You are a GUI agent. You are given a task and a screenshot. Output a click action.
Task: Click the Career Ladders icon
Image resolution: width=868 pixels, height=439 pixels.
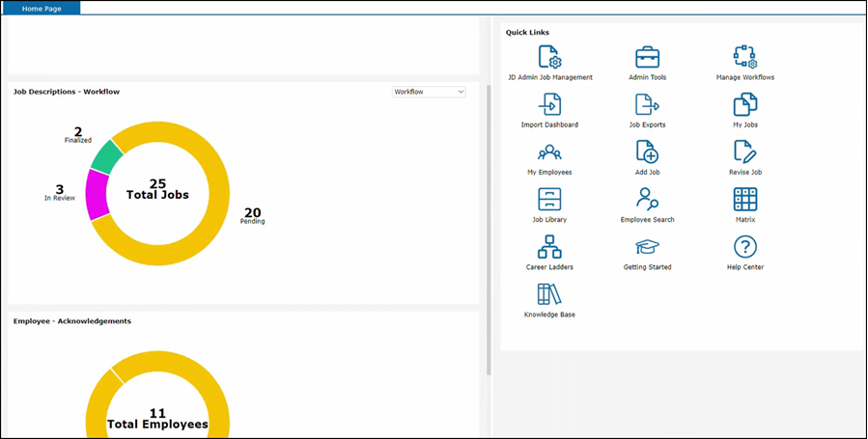tap(549, 246)
